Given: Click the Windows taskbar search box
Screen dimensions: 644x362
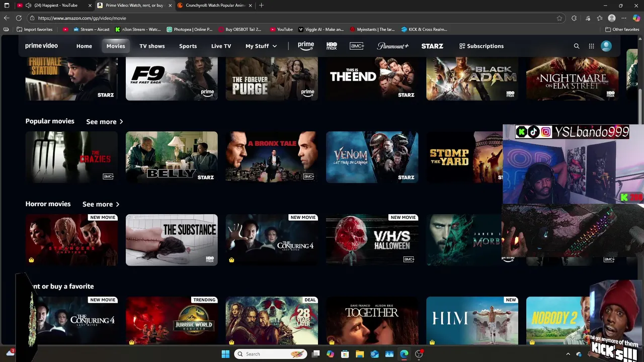Looking at the screenshot, I should [x=270, y=354].
